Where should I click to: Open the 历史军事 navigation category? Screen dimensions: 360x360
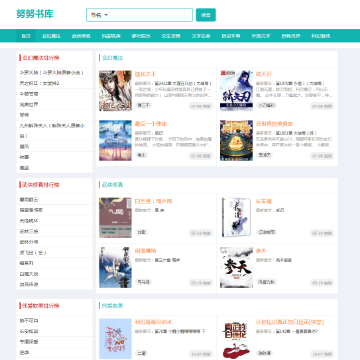[231, 36]
